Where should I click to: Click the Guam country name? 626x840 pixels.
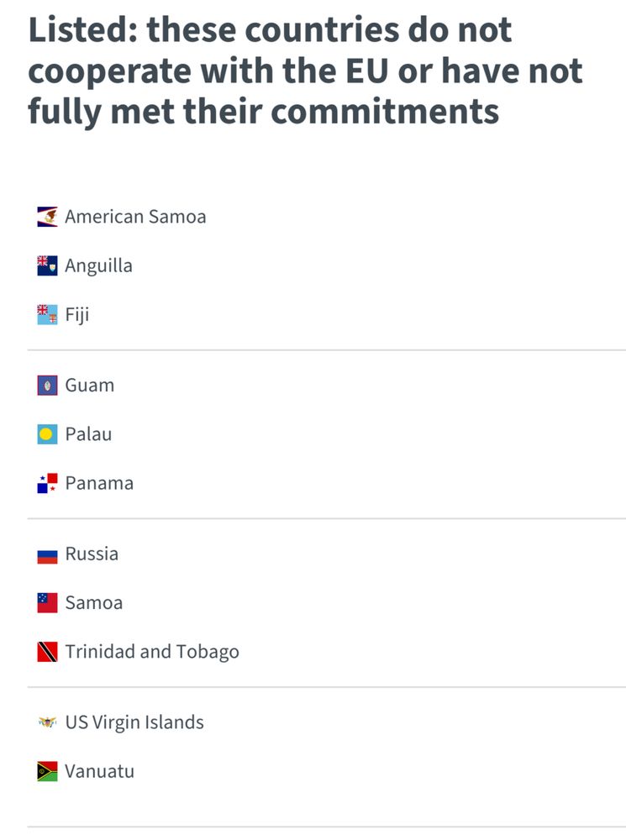tap(89, 386)
